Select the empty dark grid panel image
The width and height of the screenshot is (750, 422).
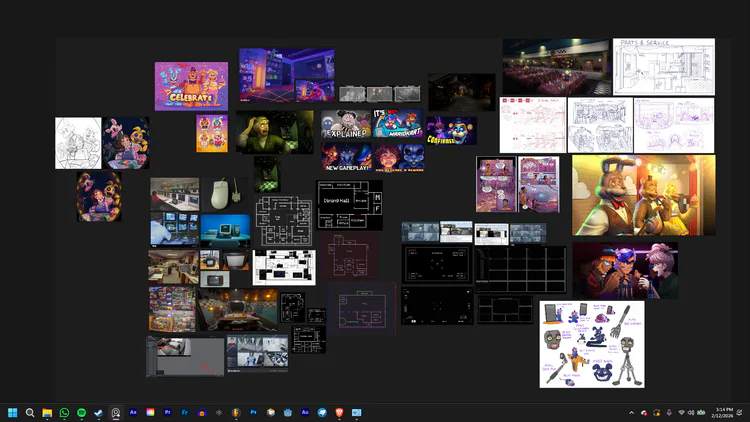tap(521, 269)
